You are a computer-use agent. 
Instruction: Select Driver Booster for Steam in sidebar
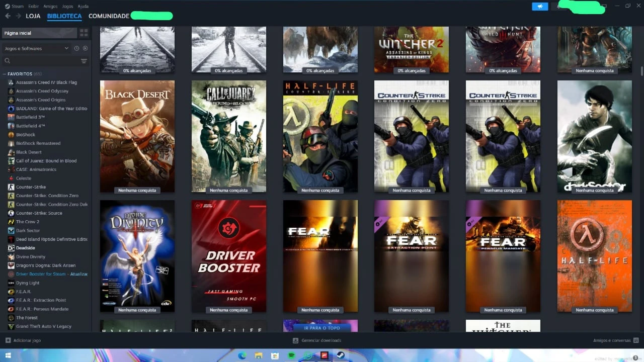coord(51,274)
